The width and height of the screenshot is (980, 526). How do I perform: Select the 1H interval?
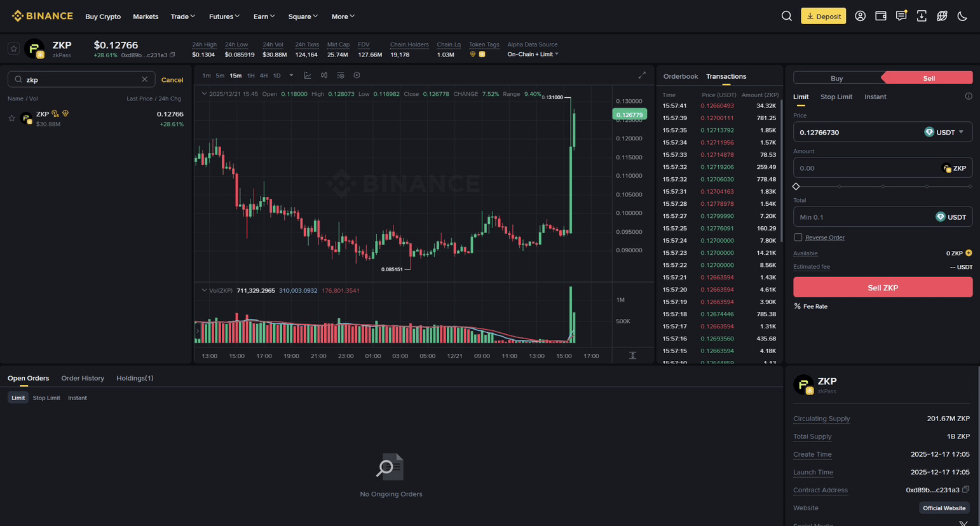point(250,76)
